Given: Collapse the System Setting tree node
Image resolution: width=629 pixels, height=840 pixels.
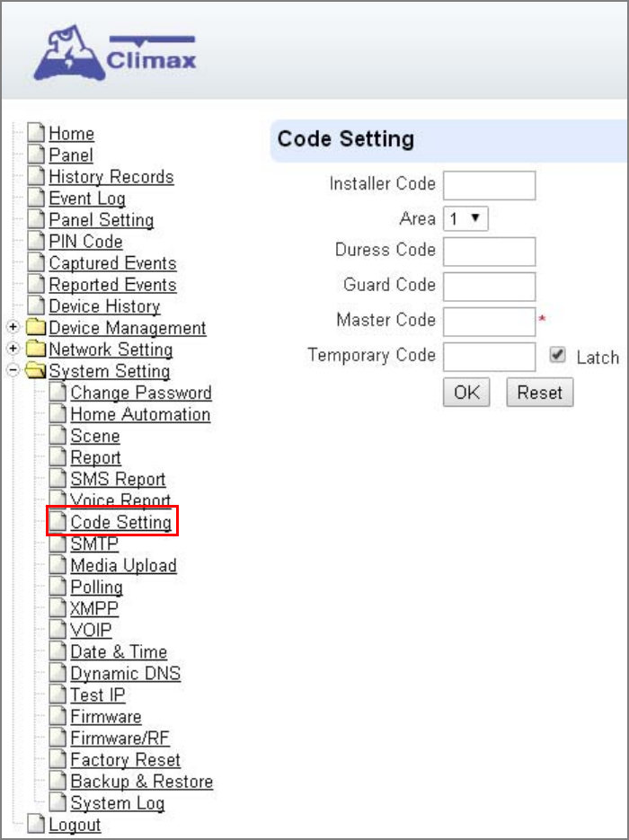Looking at the screenshot, I should pos(13,371).
